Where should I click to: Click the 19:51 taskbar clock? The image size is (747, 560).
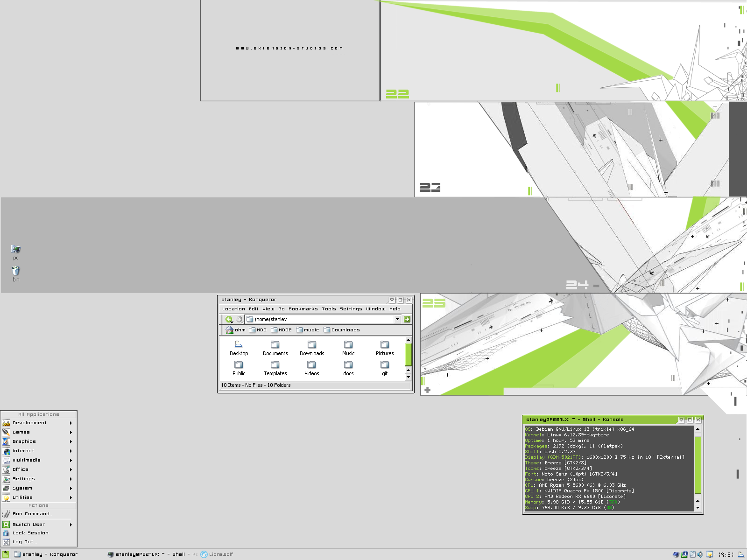[726, 554]
